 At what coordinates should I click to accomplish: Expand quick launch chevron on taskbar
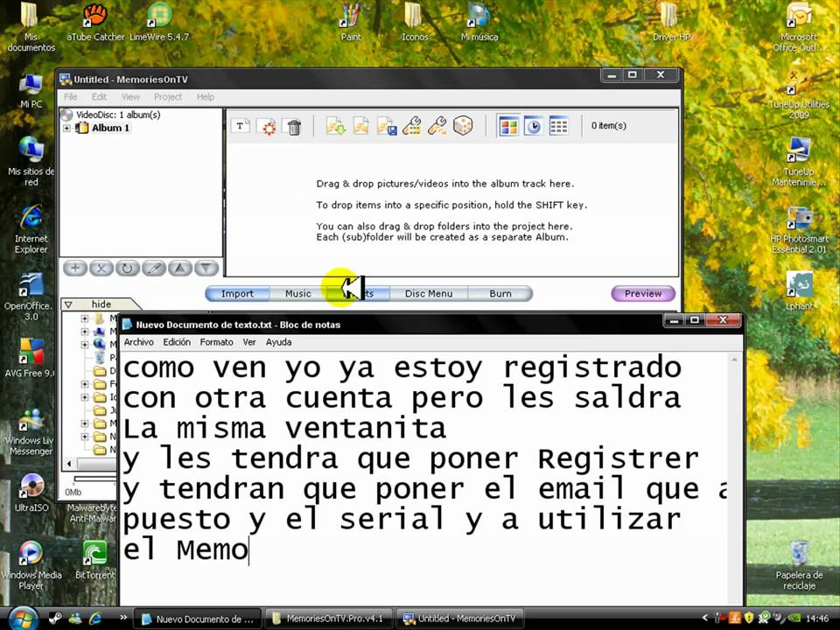click(123, 617)
